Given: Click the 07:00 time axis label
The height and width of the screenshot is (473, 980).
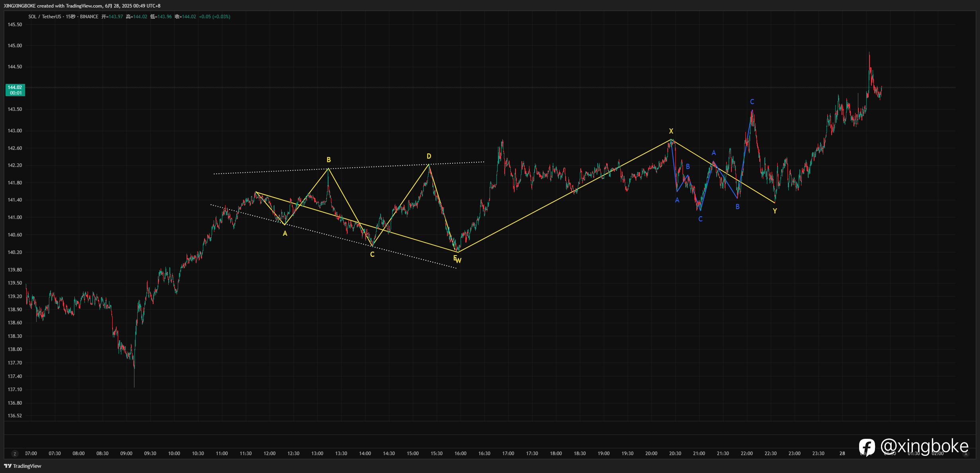Looking at the screenshot, I should point(31,454).
